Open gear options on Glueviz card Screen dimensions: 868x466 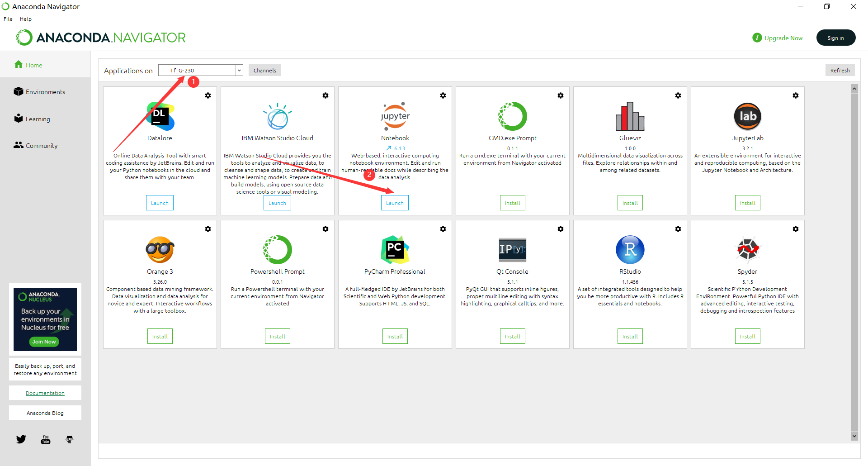click(678, 95)
